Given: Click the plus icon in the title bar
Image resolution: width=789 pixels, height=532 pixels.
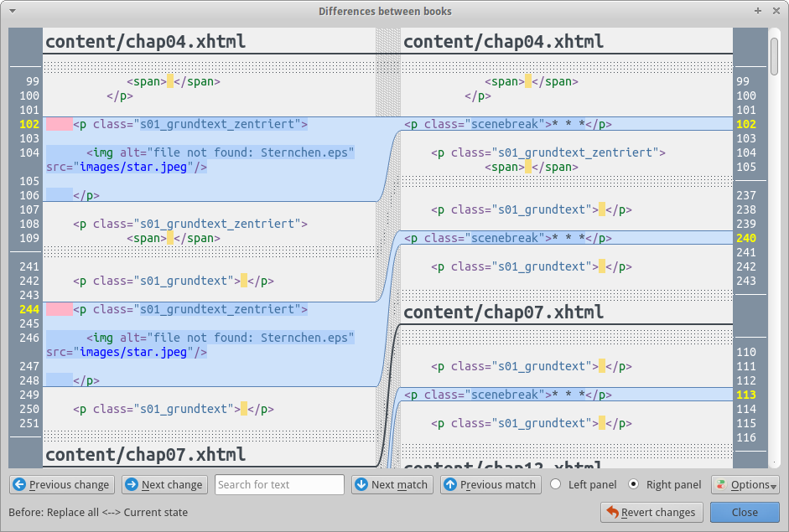Looking at the screenshot, I should 758,11.
